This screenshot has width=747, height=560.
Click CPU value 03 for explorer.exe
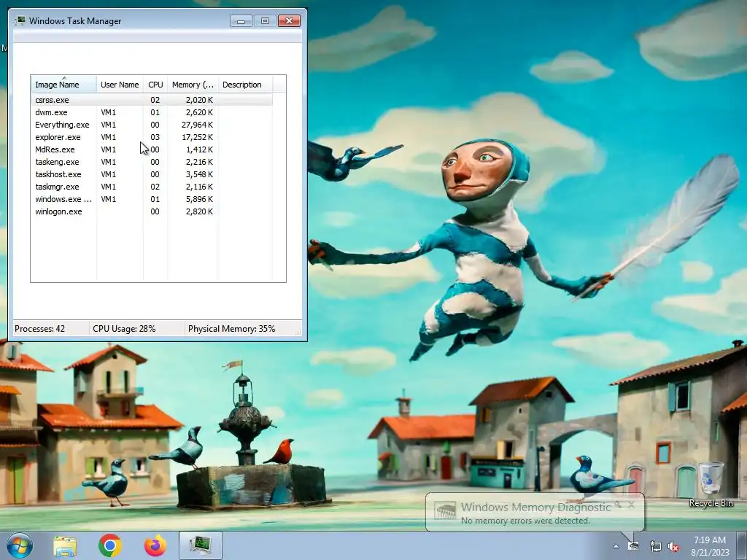pyautogui.click(x=155, y=137)
